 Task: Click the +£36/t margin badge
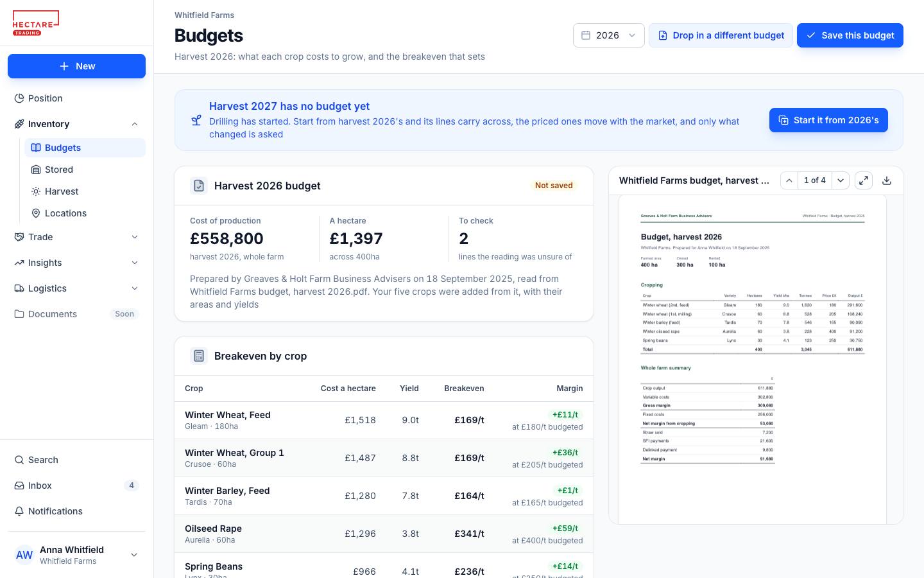[565, 453]
